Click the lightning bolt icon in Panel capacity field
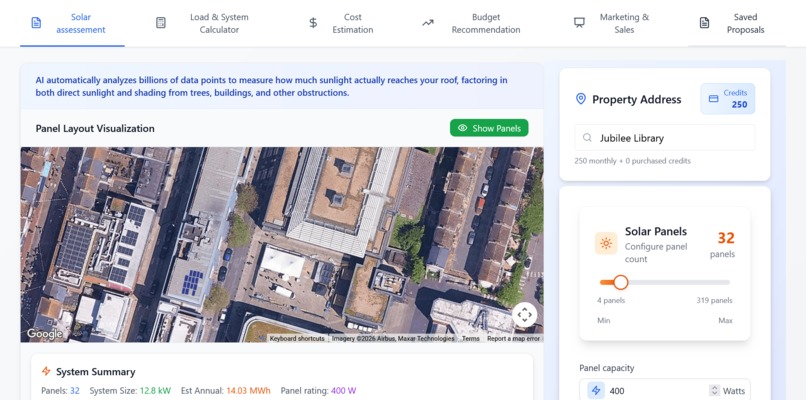Image resolution: width=806 pixels, height=400 pixels. 596,391
